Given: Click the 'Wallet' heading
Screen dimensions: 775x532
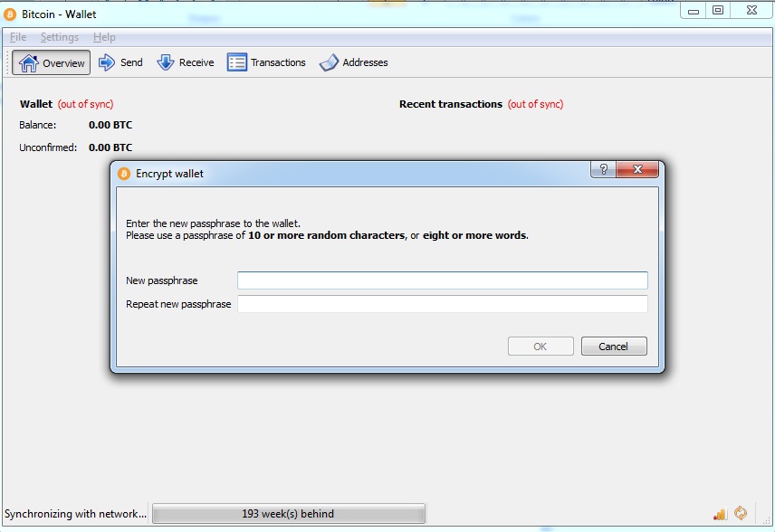Looking at the screenshot, I should pyautogui.click(x=36, y=104).
